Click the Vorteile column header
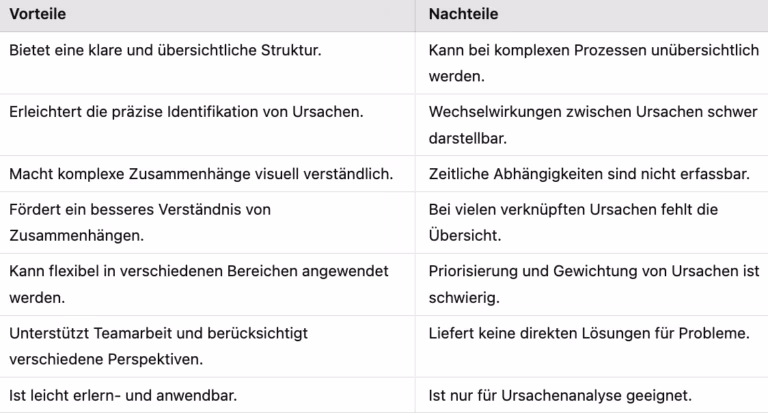Image resolution: width=768 pixels, height=413 pixels. coord(37,14)
